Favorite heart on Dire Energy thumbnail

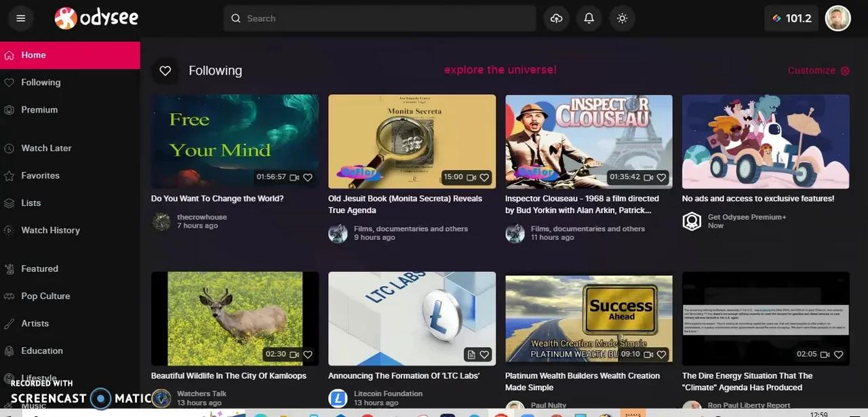(x=838, y=354)
